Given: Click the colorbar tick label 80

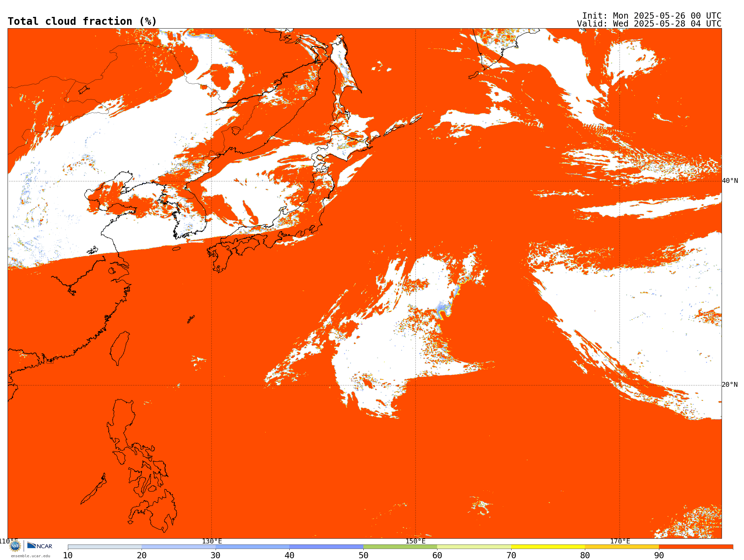Looking at the screenshot, I should click(x=585, y=556).
